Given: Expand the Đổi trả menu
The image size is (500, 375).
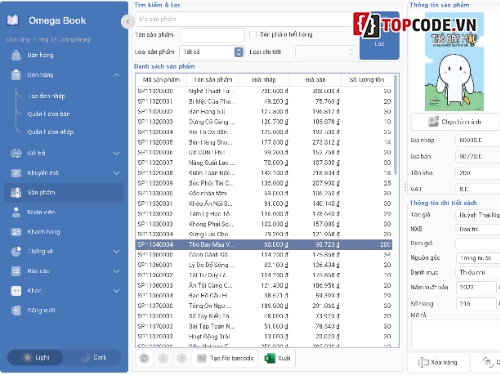Looking at the screenshot, I should [x=116, y=153].
